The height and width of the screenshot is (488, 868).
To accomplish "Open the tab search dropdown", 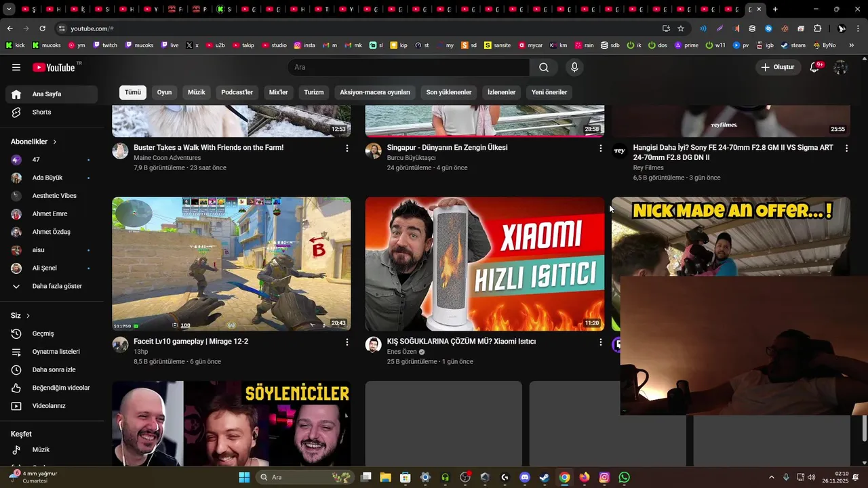I will (x=9, y=9).
